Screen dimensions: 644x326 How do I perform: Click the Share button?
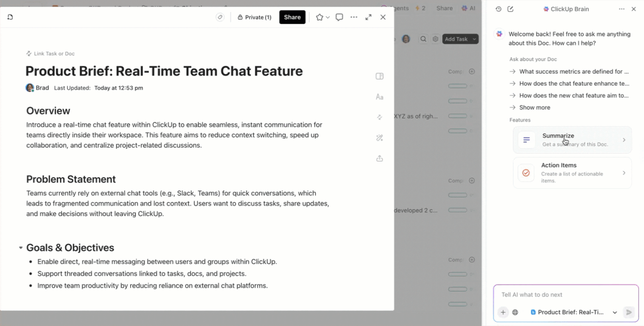292,17
